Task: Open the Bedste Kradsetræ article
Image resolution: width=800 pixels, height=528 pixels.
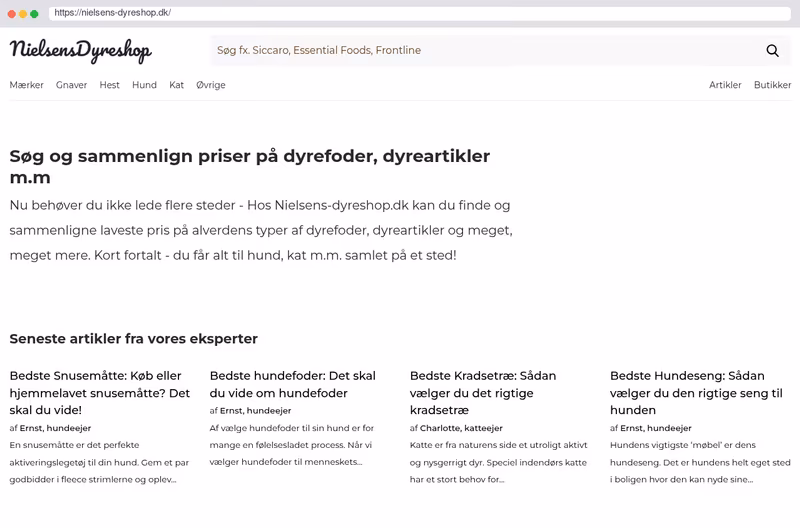Action: tap(483, 393)
